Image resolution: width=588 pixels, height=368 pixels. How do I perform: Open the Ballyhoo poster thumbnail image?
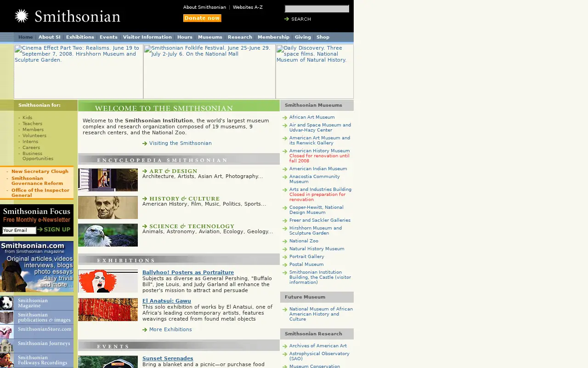[108, 281]
